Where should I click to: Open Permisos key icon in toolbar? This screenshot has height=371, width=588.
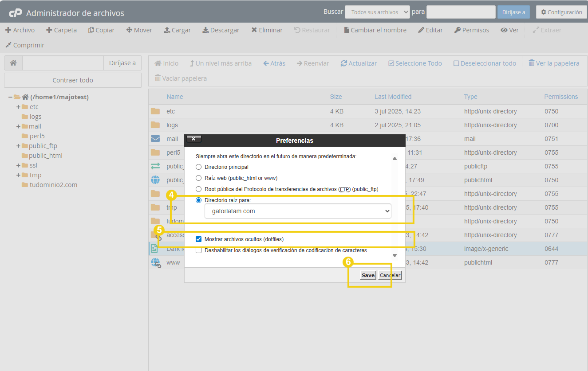tap(457, 30)
